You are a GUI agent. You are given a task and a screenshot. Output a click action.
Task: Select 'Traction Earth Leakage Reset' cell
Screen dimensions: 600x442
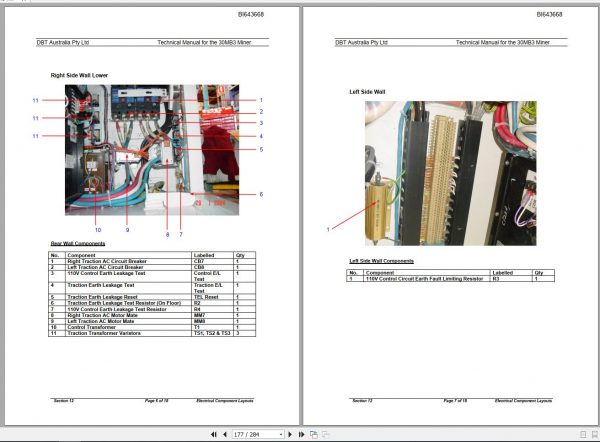[x=128, y=297]
